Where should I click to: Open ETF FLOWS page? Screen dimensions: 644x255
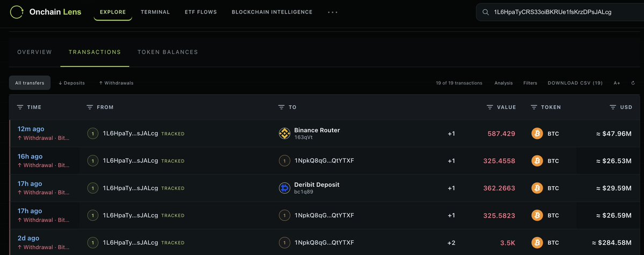point(201,12)
